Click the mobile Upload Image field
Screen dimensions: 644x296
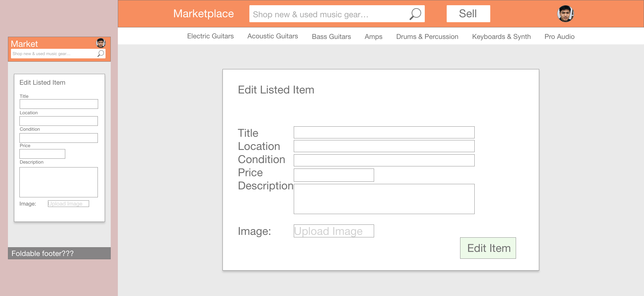[x=69, y=204]
